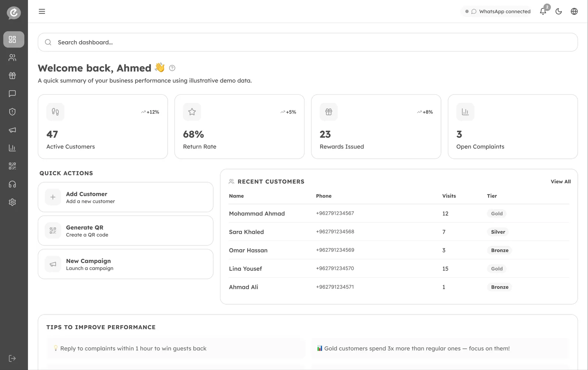Click Silver tier badge for Sara Khaled

coord(498,232)
